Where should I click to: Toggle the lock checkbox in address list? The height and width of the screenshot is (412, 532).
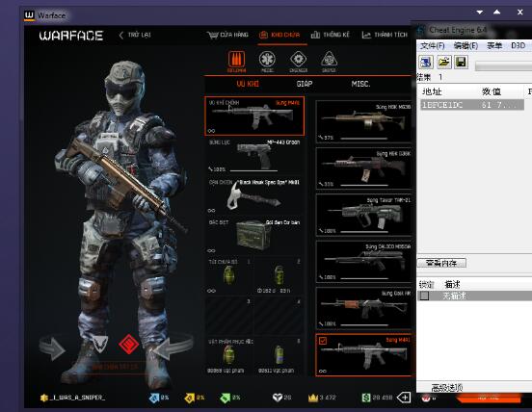click(424, 296)
